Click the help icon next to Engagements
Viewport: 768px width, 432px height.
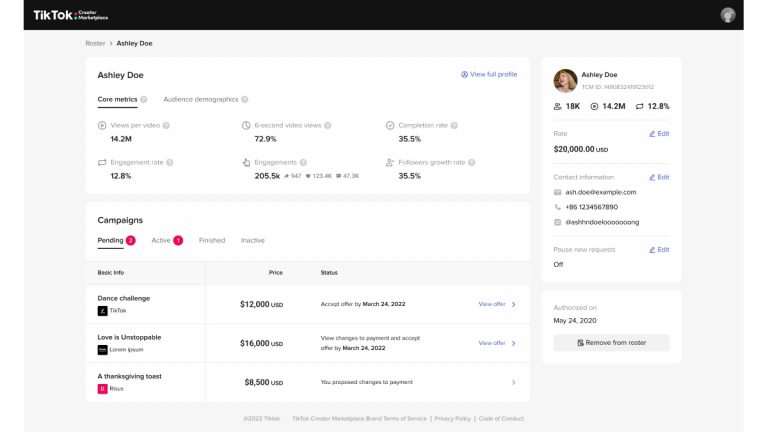[303, 163]
